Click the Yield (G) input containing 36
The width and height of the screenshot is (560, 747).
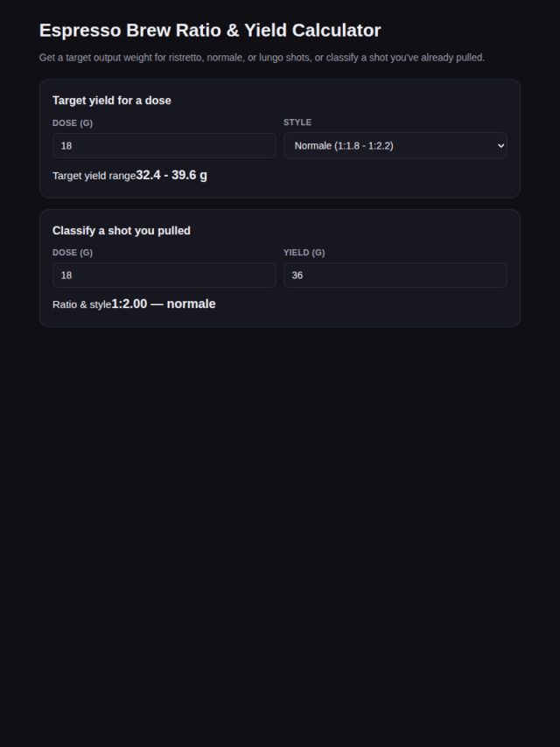click(395, 276)
